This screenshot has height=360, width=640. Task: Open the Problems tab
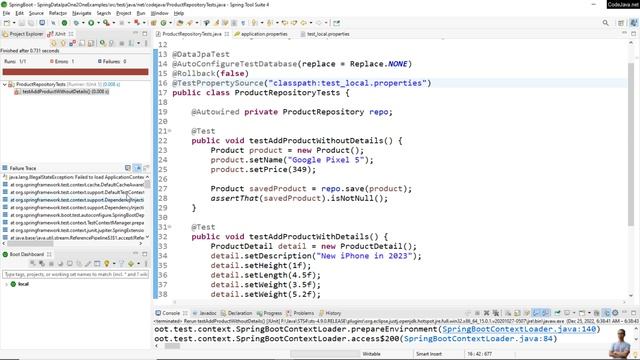[300, 313]
